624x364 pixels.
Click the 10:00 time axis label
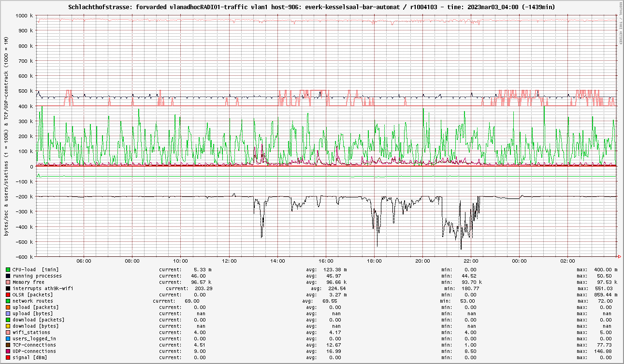180,261
